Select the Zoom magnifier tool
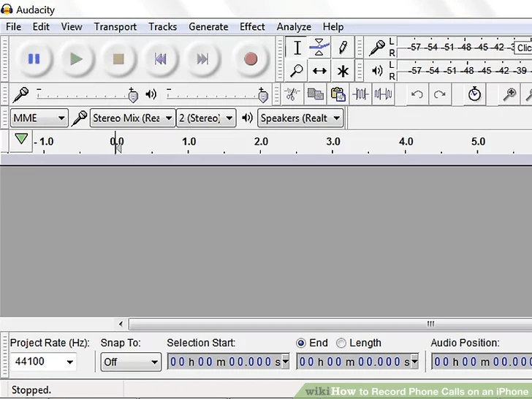 297,71
